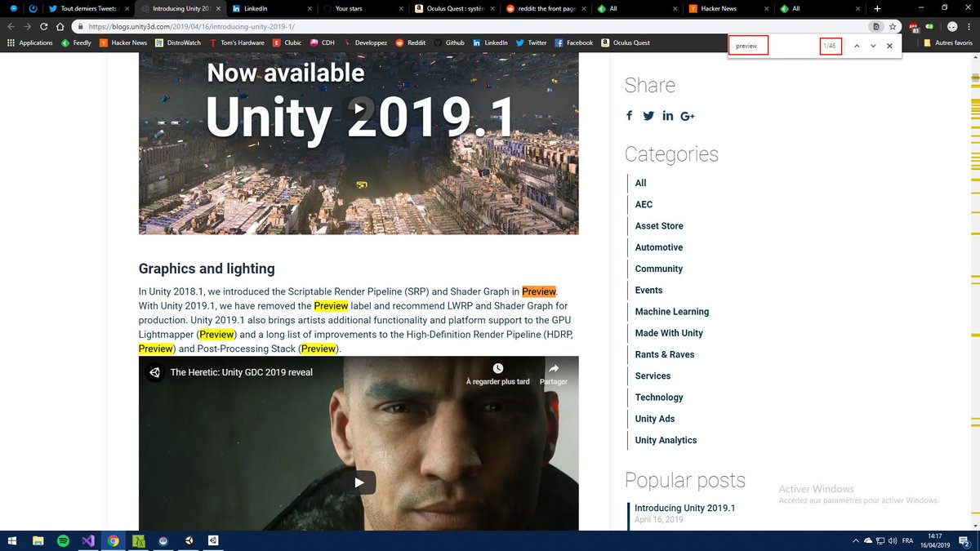Select the Asset Store category
The width and height of the screenshot is (980, 551).
[659, 225]
